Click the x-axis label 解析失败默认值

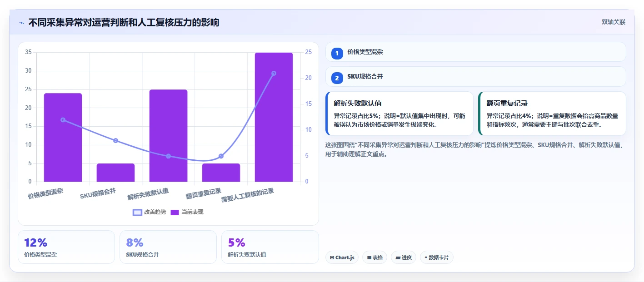(x=148, y=194)
